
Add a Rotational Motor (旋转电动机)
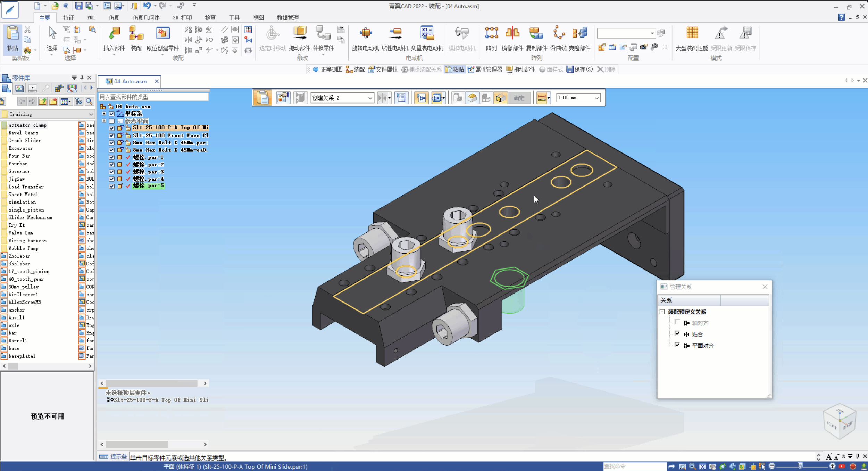365,34
